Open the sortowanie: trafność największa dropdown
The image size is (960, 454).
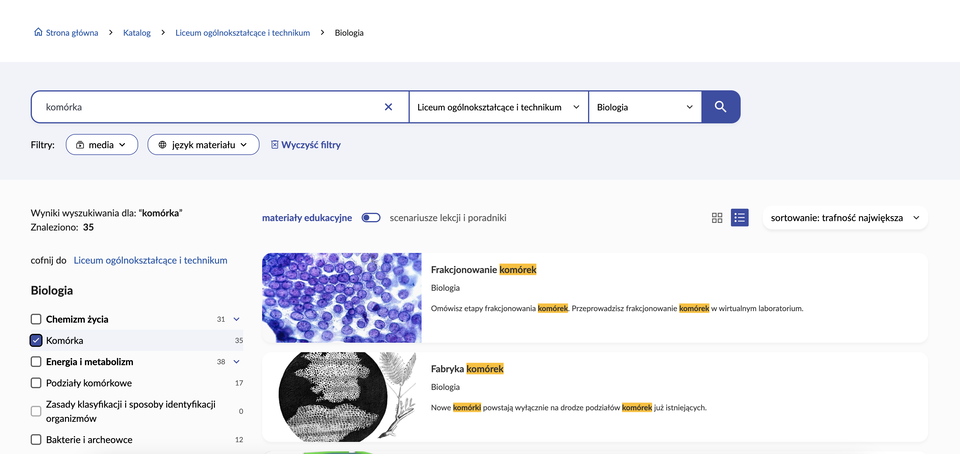(845, 218)
